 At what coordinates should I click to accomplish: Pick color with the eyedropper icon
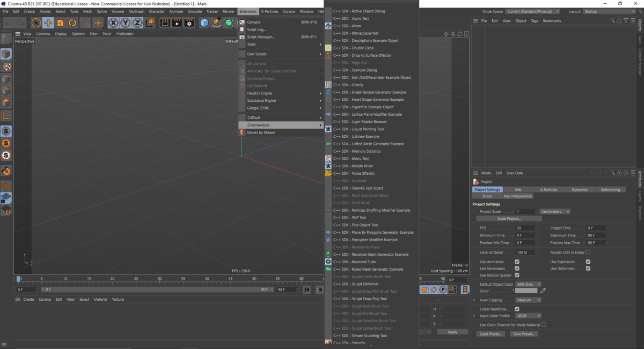[x=543, y=291]
